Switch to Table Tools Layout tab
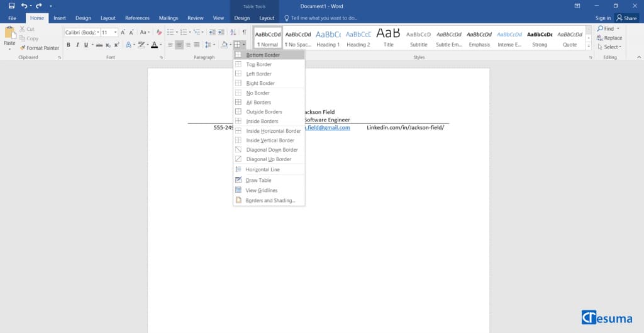644x333 pixels. (x=267, y=18)
